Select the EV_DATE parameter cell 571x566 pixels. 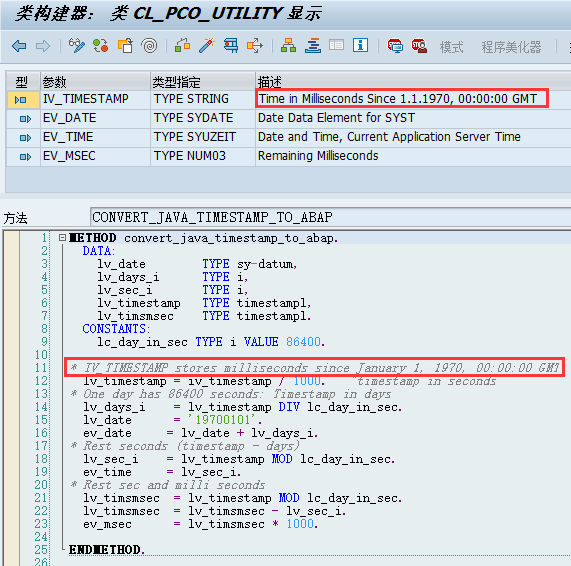click(95, 118)
